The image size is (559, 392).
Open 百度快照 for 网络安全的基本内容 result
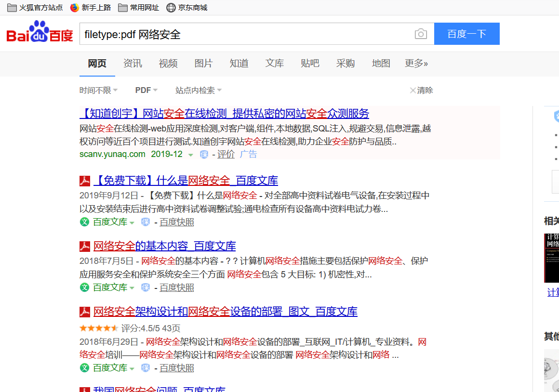pos(177,287)
